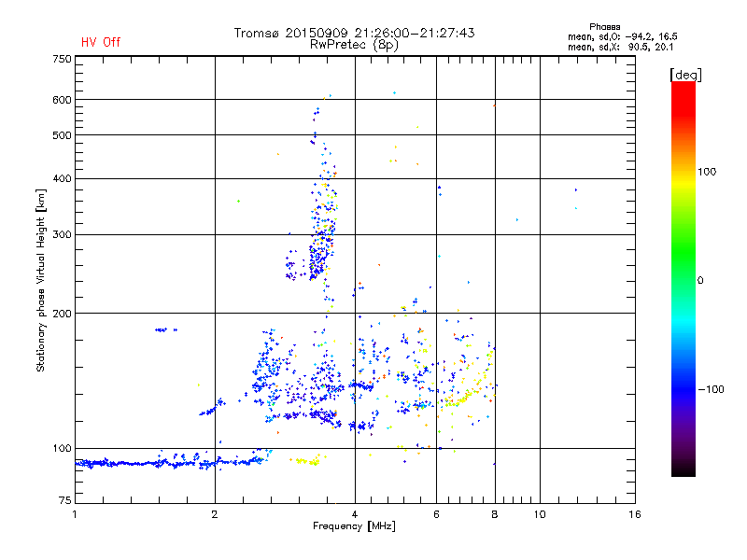This screenshot has width=747, height=560.
Task: Click the 'mean, sd,O: -94.2, 16.5' line
Action: (x=622, y=36)
